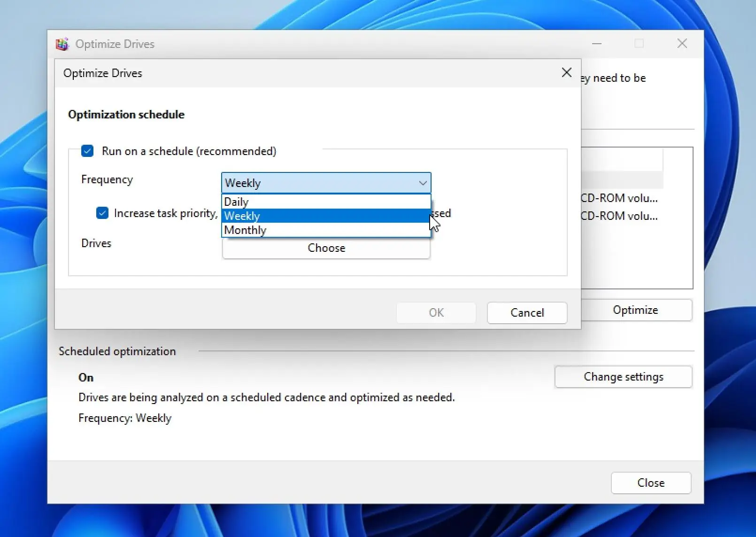The image size is (756, 537).
Task: Click the greyed-out OK button
Action: point(436,313)
